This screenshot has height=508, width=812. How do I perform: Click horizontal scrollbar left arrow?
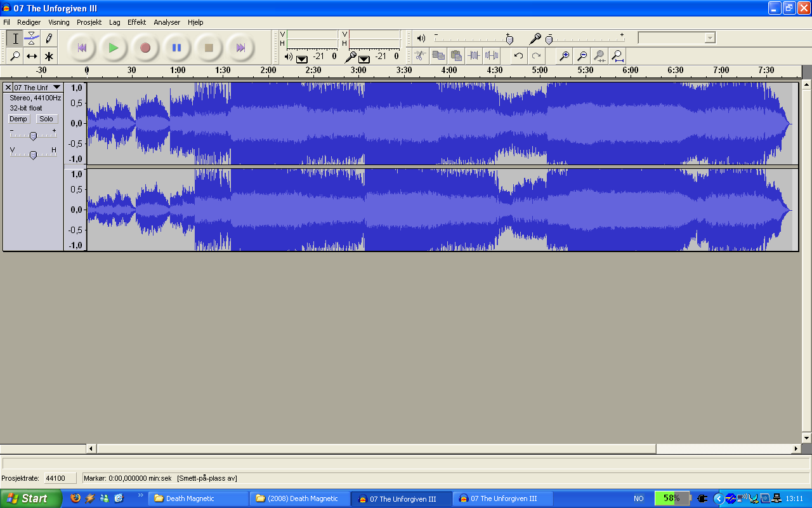coord(91,449)
